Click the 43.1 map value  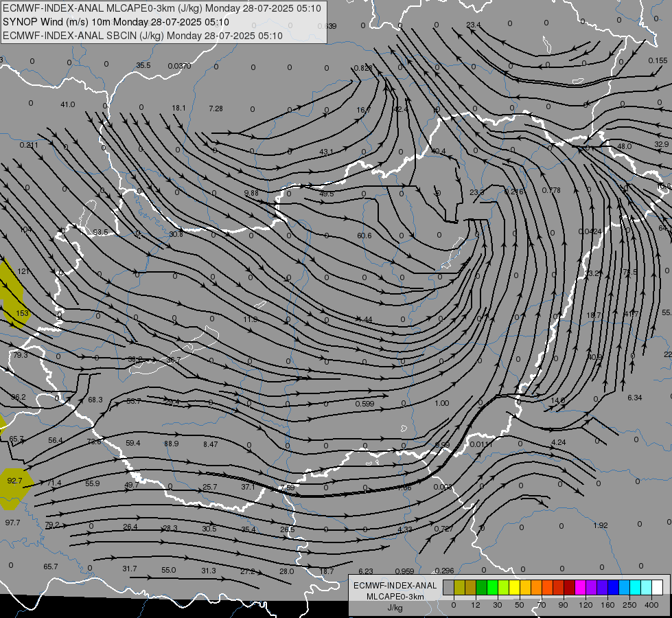[x=327, y=152]
